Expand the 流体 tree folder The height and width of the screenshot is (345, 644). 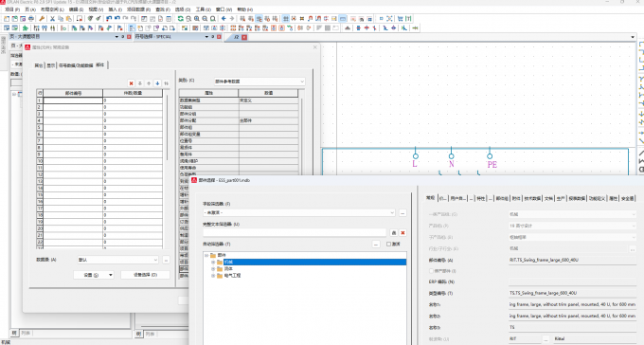coord(213,269)
